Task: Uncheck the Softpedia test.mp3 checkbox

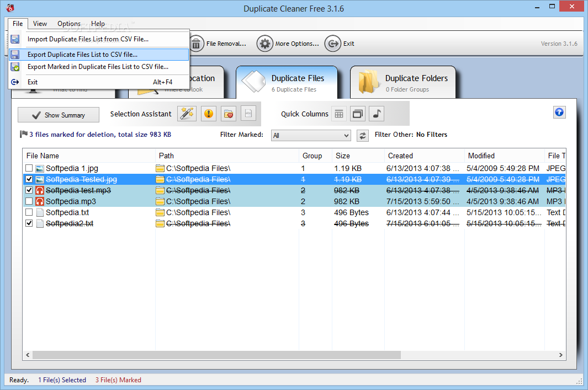Action: pos(29,190)
